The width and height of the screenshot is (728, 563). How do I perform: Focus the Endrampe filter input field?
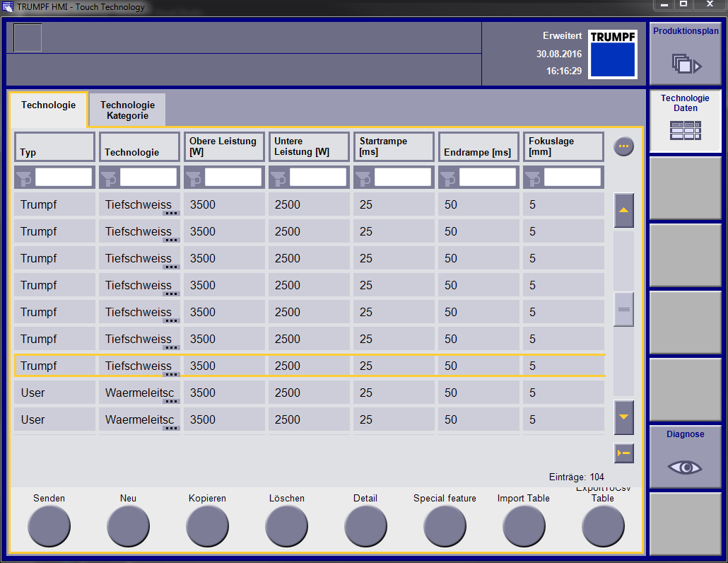(x=488, y=178)
